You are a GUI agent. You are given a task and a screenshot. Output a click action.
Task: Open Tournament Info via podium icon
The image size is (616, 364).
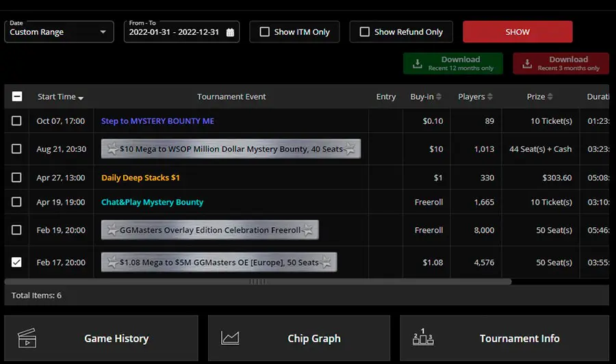tap(423, 337)
